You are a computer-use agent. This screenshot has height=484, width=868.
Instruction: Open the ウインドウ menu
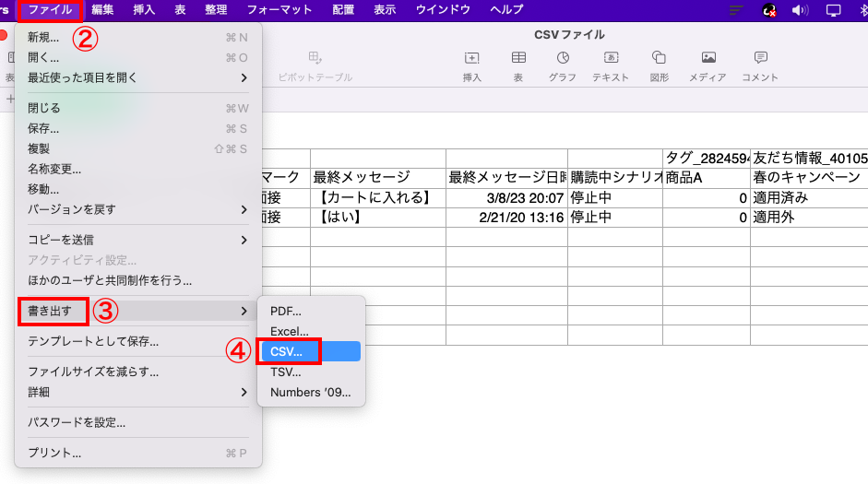[443, 10]
